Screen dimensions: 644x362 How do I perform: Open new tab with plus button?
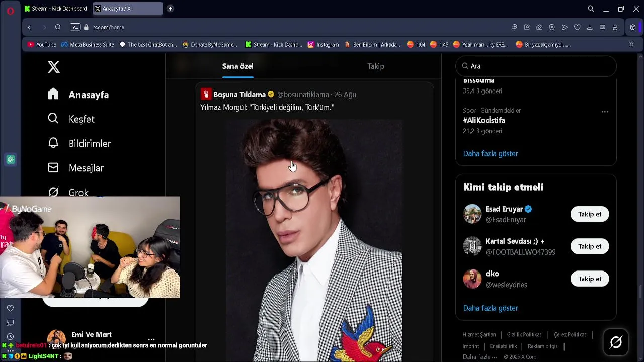coord(170,9)
